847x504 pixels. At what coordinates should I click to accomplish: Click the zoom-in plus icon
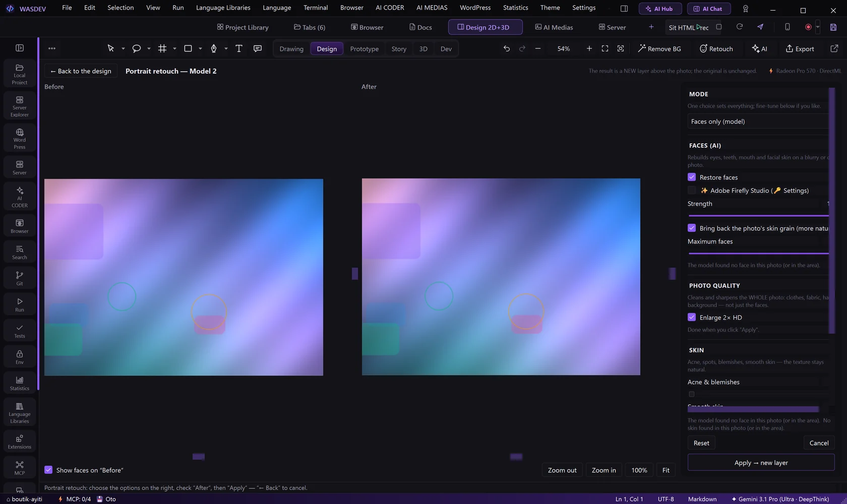click(589, 48)
